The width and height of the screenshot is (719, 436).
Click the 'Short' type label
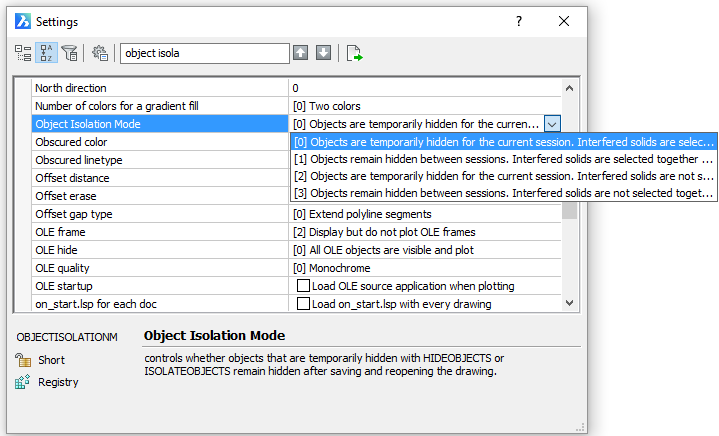click(51, 360)
